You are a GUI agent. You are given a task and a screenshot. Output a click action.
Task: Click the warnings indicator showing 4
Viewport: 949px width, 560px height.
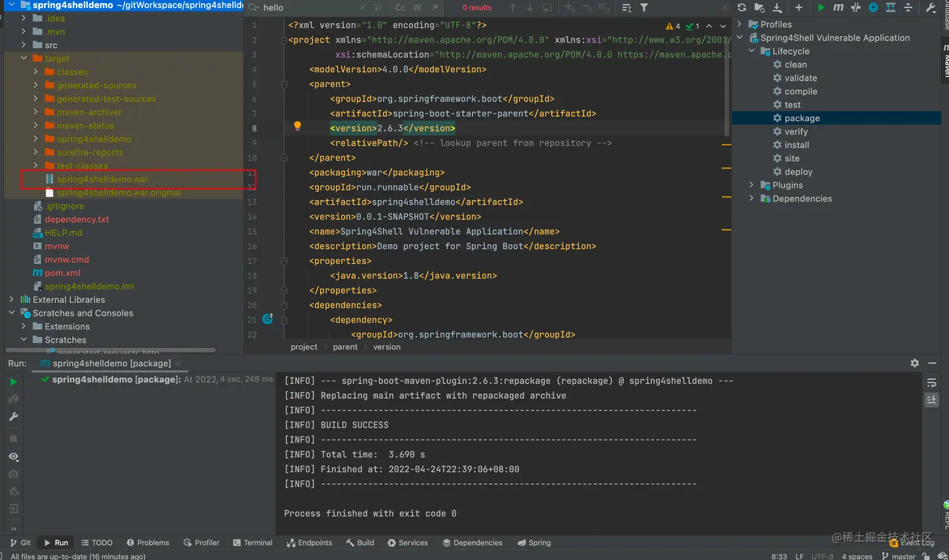(x=673, y=26)
